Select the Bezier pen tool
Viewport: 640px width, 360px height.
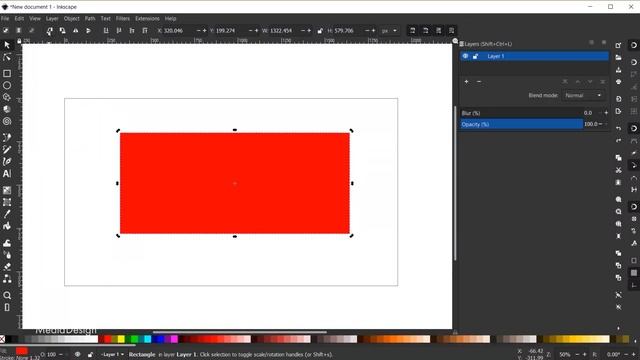(7, 138)
